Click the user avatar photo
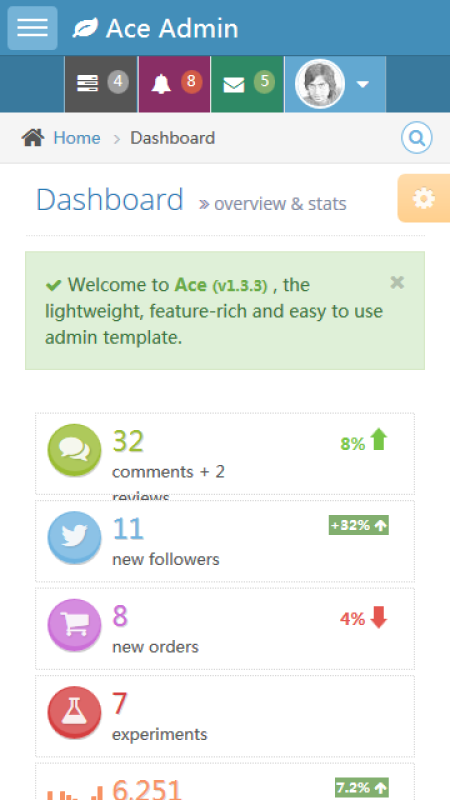450x800 pixels. point(320,84)
